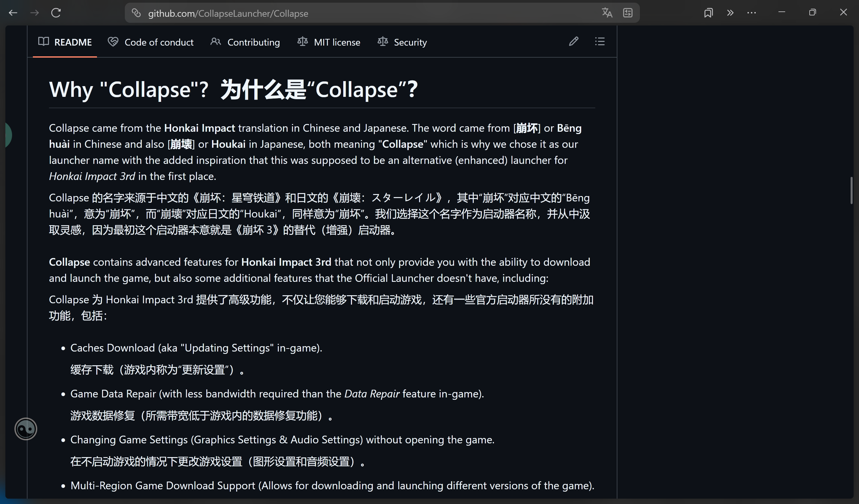The image size is (859, 504).
Task: Open the bookmarks icon in toolbar
Action: click(x=708, y=13)
